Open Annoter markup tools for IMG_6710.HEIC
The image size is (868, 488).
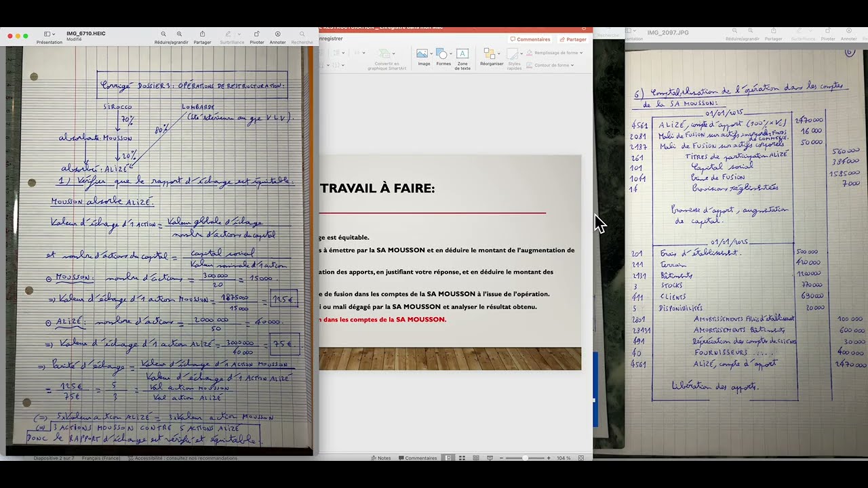[x=277, y=34]
